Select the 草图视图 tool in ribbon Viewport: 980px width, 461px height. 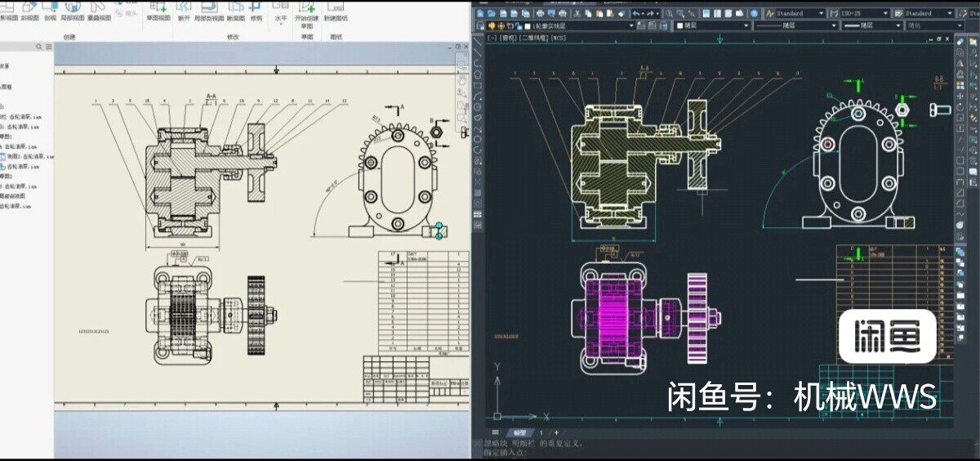tap(158, 12)
